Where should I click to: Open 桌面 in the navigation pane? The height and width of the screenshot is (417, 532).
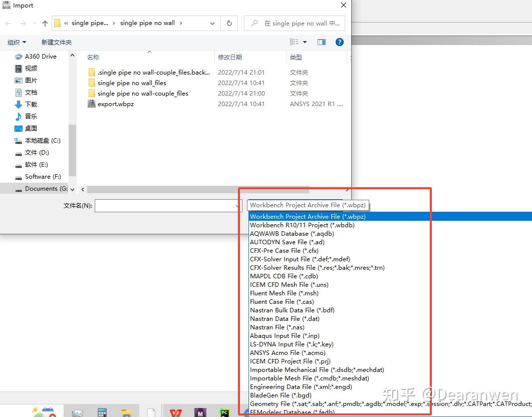tap(26, 129)
